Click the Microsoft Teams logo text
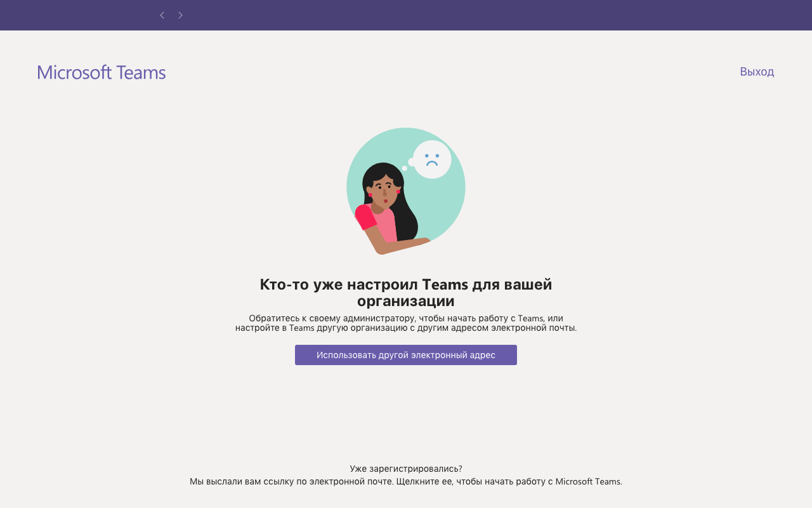This screenshot has width=812, height=508. (x=101, y=72)
